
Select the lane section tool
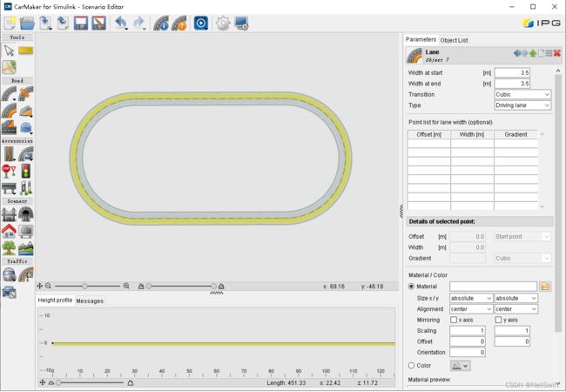coord(9,111)
